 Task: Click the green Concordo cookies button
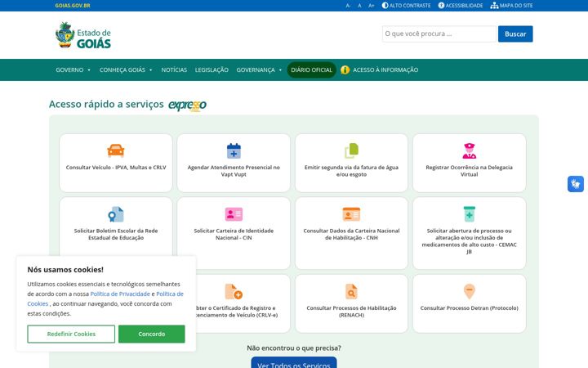coord(152,334)
